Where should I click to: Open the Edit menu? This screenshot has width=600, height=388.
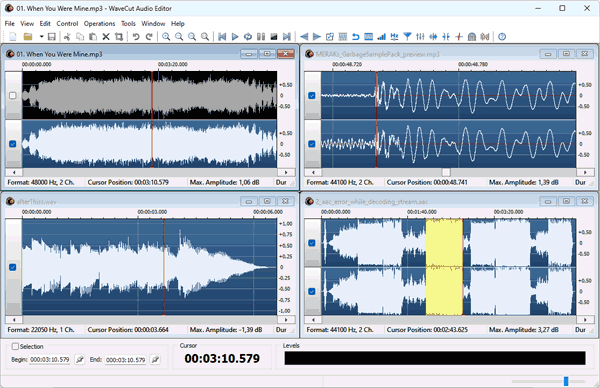tap(45, 23)
